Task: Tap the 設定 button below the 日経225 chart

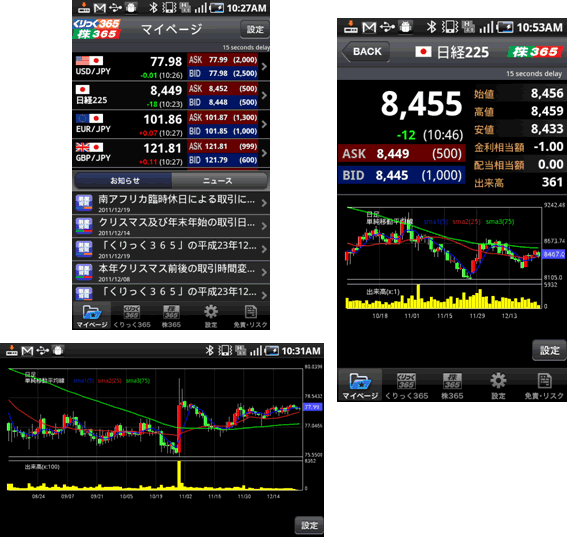Action: [x=549, y=350]
